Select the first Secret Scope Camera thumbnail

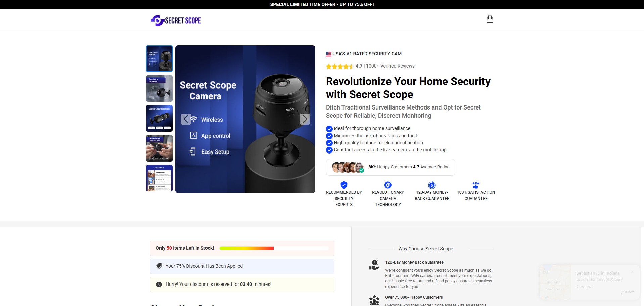(x=159, y=59)
